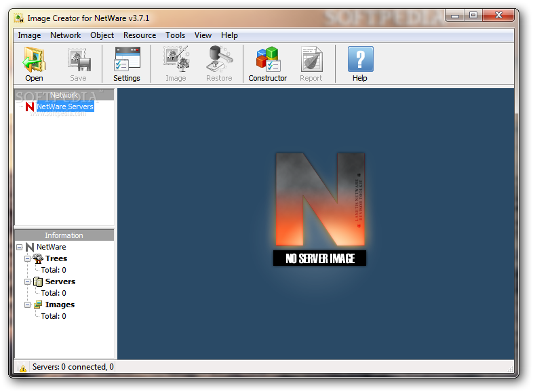Click the Servers icon in Information
This screenshot has height=392, width=533.
38,282
